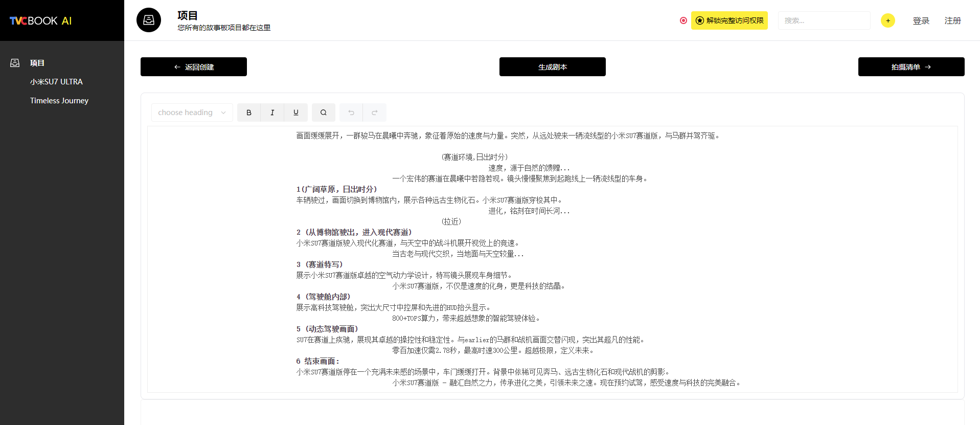The width and height of the screenshot is (980, 425).
Task: Click the redo arrow
Action: point(375,113)
